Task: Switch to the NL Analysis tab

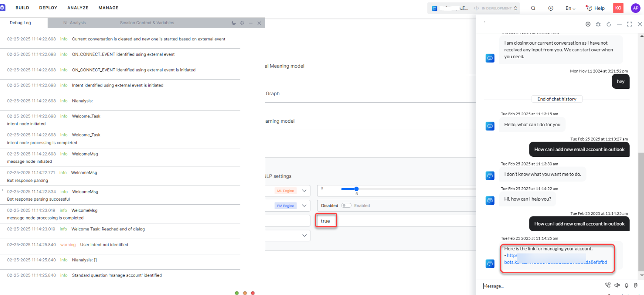Action: (74, 23)
